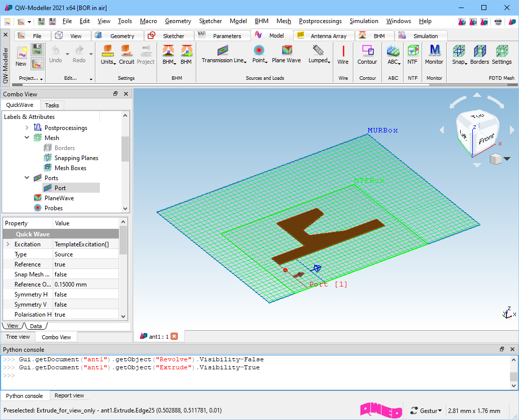Viewport: 519px width, 420px height.
Task: Open the Report view tab
Action: tap(69, 396)
